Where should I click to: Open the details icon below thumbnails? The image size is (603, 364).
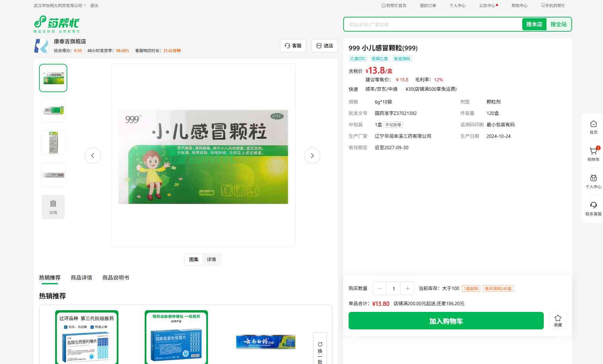53,207
